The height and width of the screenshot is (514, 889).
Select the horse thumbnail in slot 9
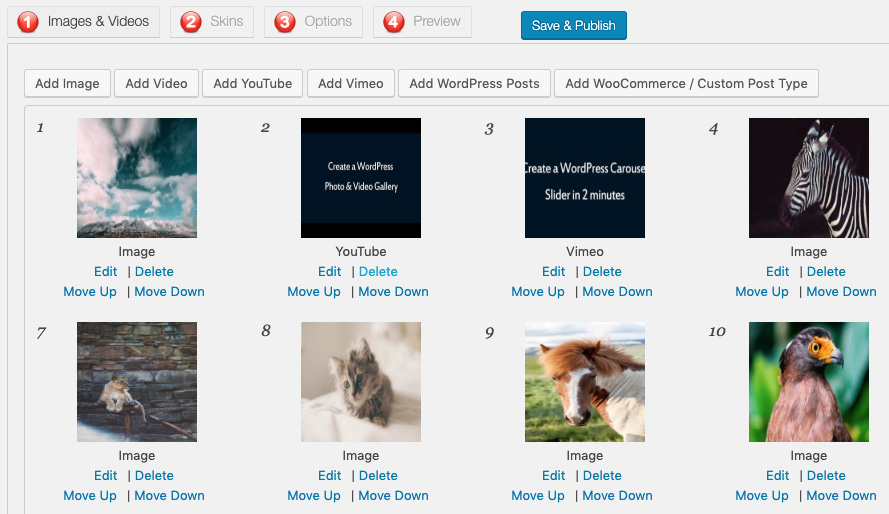pyautogui.click(x=585, y=382)
